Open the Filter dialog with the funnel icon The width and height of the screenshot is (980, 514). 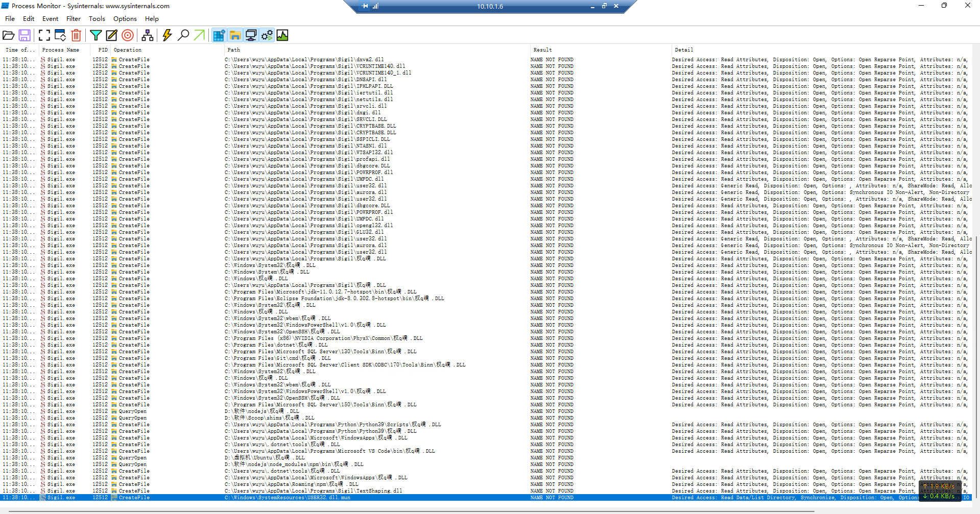(96, 35)
